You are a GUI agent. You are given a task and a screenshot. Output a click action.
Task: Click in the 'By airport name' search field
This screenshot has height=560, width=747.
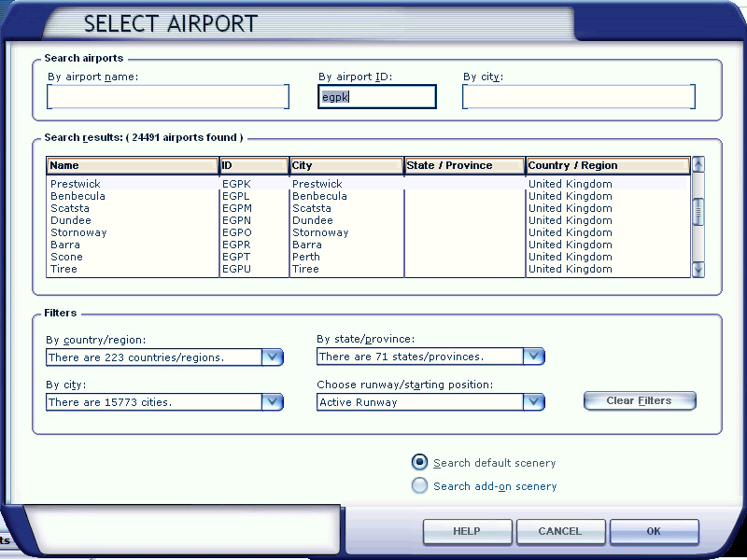point(168,97)
